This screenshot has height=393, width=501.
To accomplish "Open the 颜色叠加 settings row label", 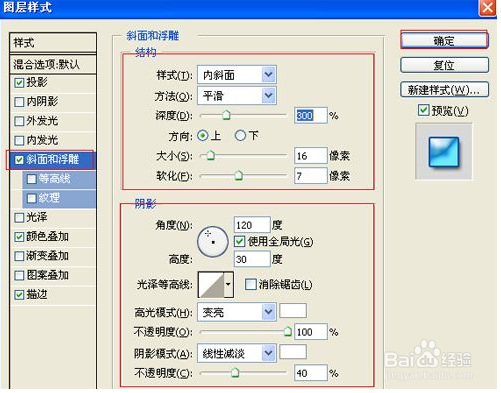I will [47, 237].
